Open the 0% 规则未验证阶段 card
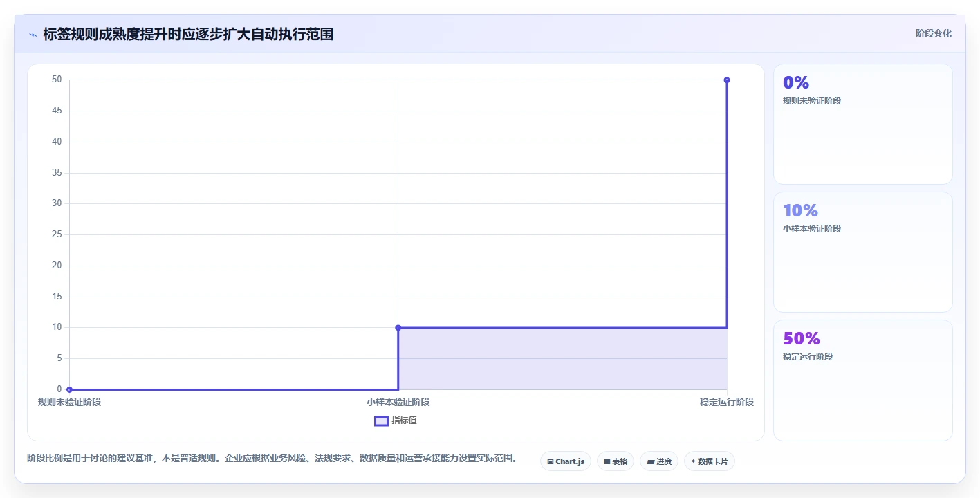The height and width of the screenshot is (498, 980). click(x=862, y=124)
